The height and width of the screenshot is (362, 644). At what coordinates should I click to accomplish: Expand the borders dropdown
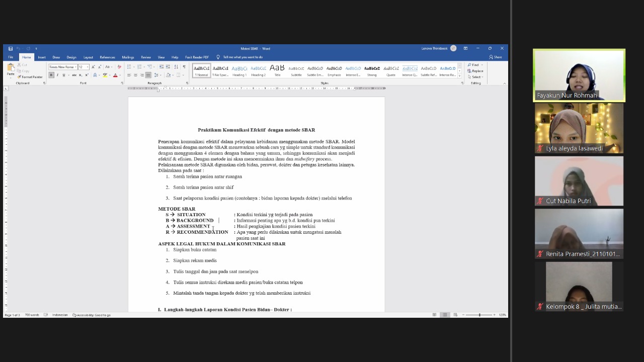[183, 75]
